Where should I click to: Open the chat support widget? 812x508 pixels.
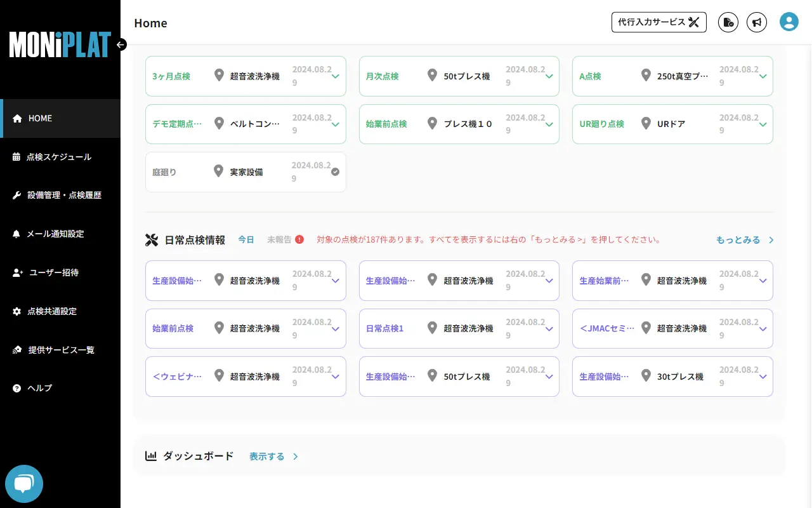point(23,484)
